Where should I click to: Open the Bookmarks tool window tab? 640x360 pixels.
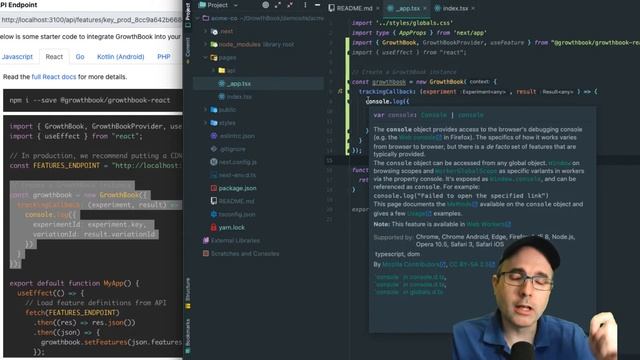(x=188, y=336)
